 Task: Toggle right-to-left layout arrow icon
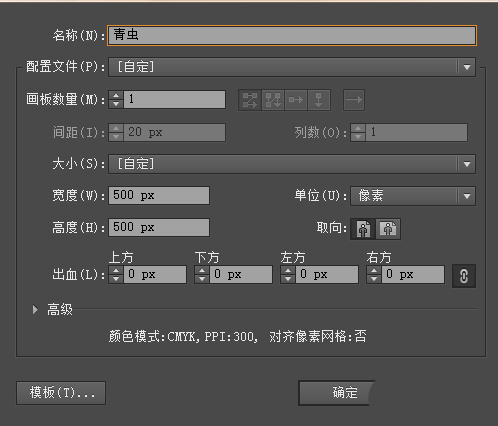pos(354,100)
